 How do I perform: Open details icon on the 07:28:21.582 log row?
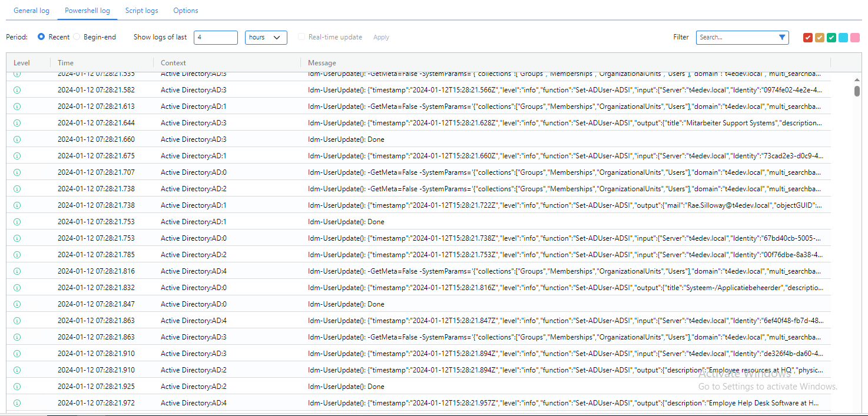click(x=16, y=89)
